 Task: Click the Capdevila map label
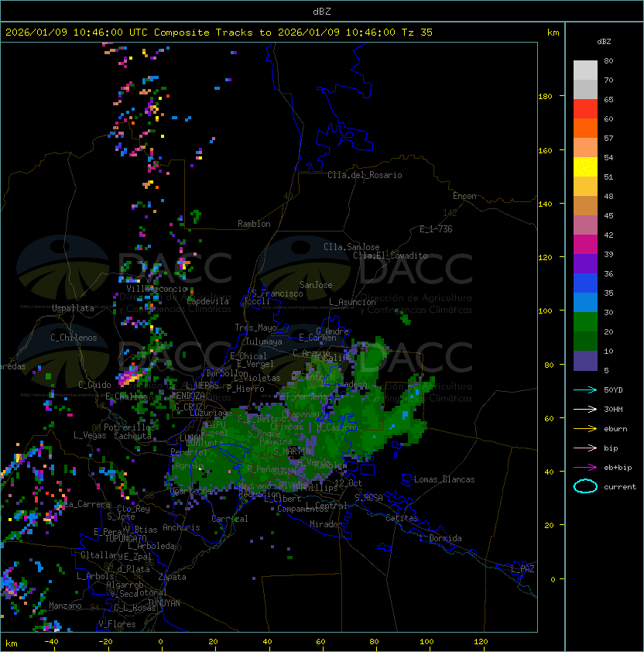pos(208,301)
